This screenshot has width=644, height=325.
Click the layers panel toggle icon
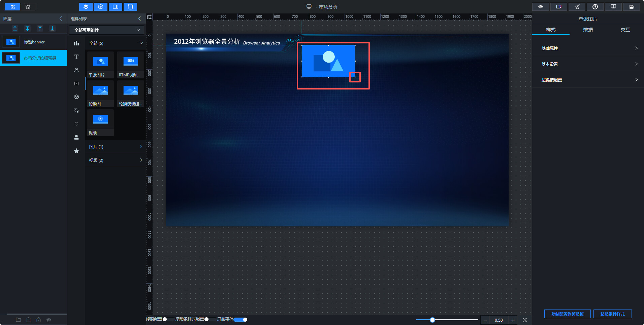point(86,7)
